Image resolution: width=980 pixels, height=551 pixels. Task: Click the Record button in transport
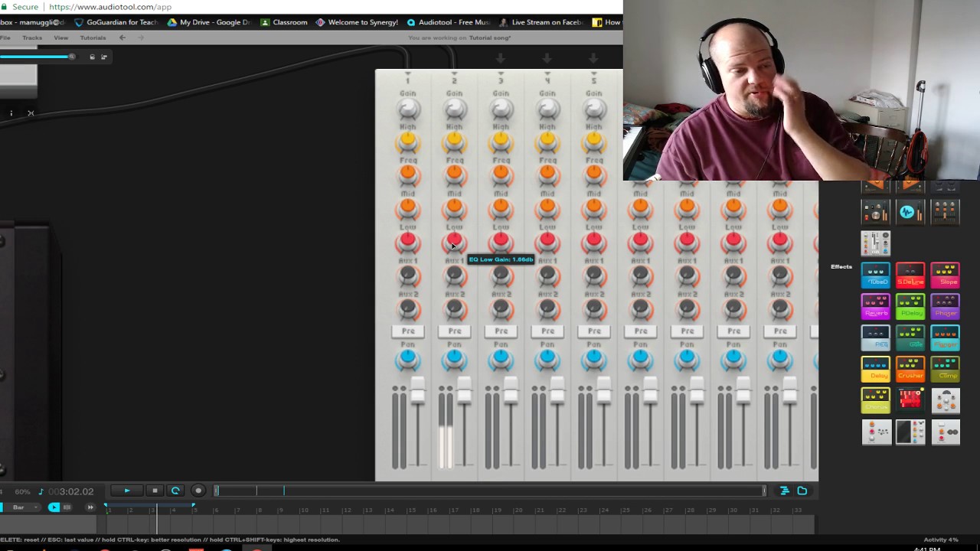click(x=198, y=491)
